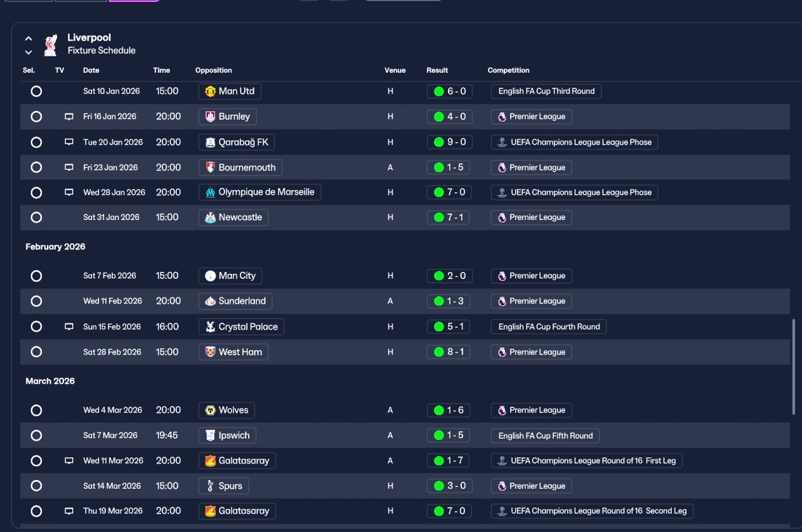802x532 pixels.
Task: Select the West Ham fixture radio button
Action: point(36,352)
